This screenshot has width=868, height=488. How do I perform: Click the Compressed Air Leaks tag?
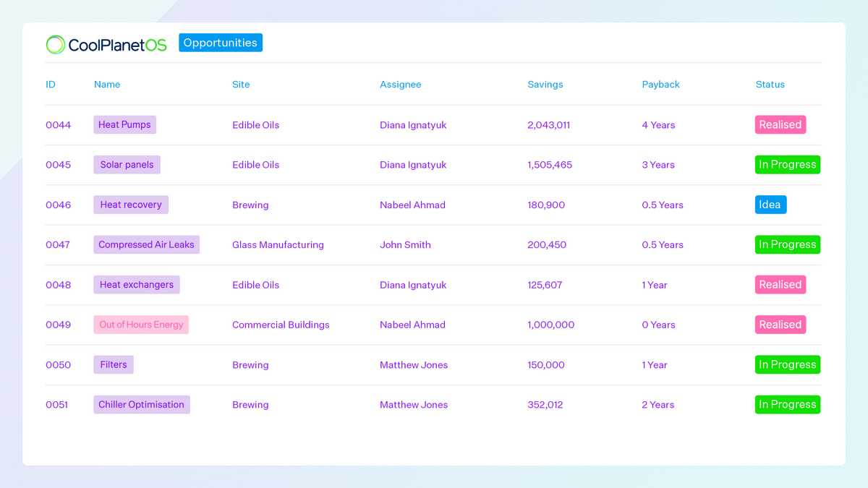point(146,245)
